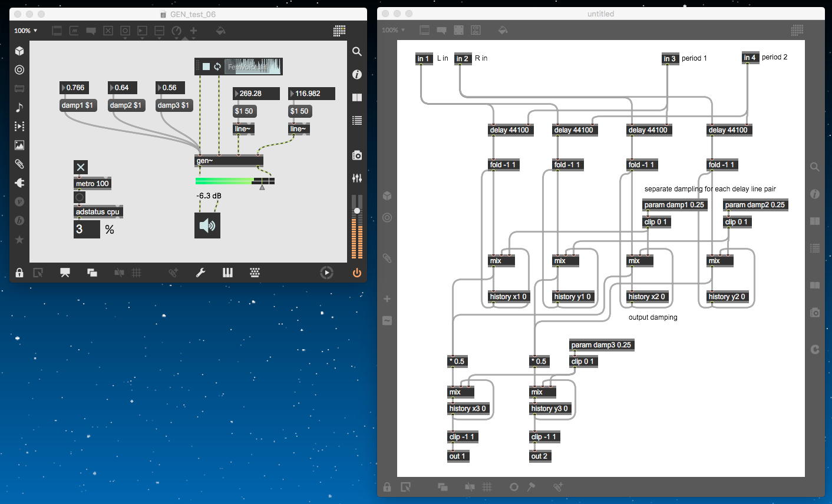Open the video browser in GEN_test_06 sidebar

click(x=19, y=126)
